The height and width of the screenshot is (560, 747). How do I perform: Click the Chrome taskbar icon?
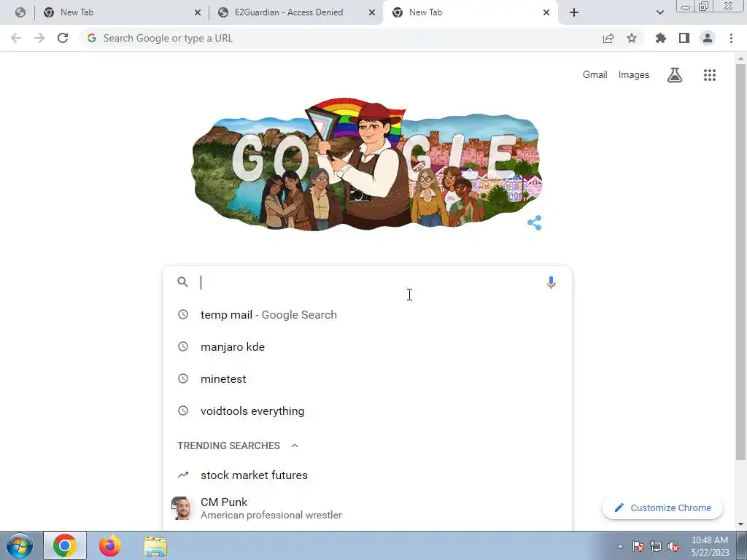[65, 545]
